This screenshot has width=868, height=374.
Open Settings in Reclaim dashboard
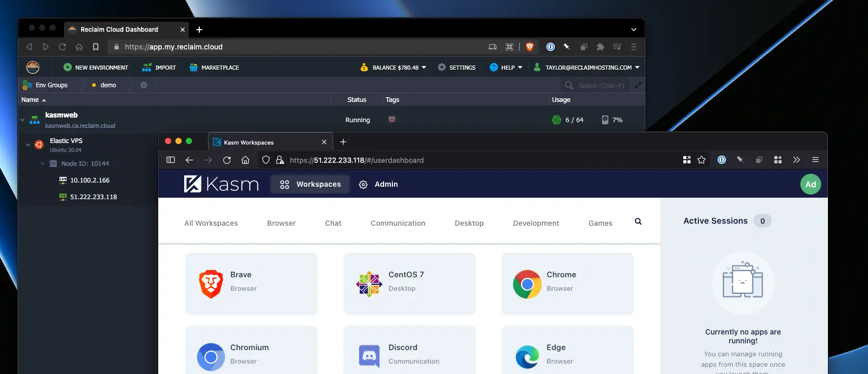click(x=457, y=68)
